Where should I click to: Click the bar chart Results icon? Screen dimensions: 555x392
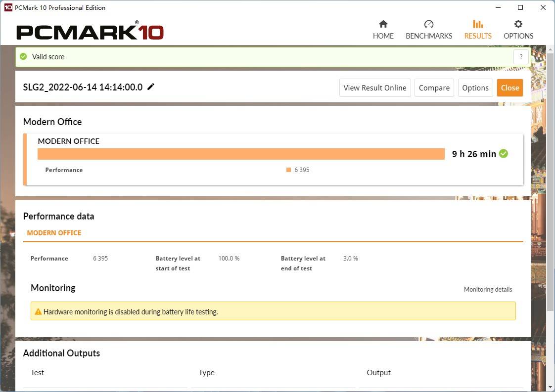point(478,24)
